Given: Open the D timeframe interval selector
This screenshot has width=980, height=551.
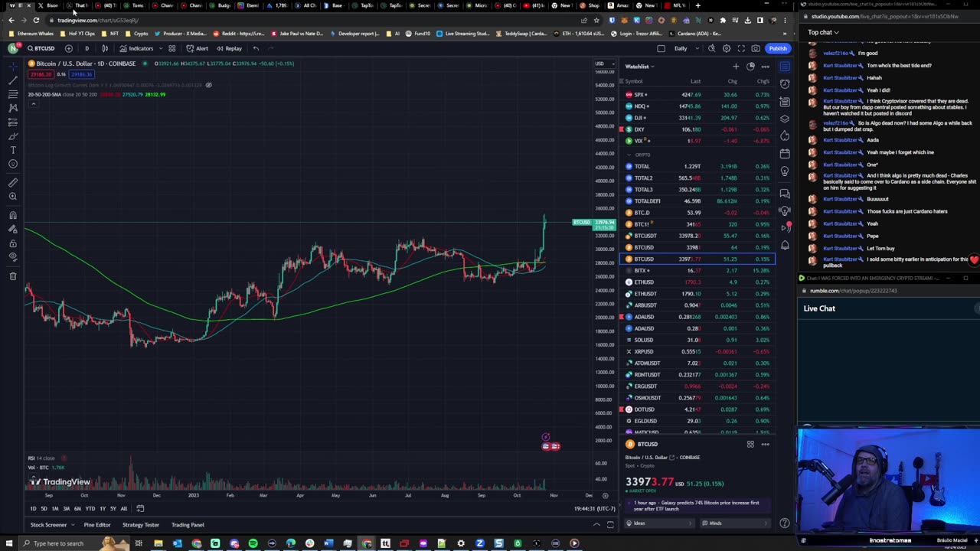Looking at the screenshot, I should (x=87, y=48).
